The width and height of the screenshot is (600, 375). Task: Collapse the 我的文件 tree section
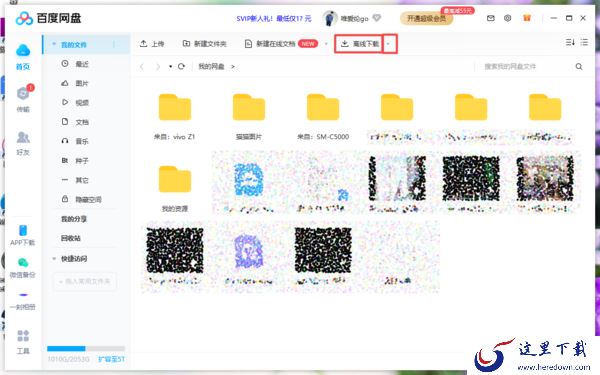[54, 44]
